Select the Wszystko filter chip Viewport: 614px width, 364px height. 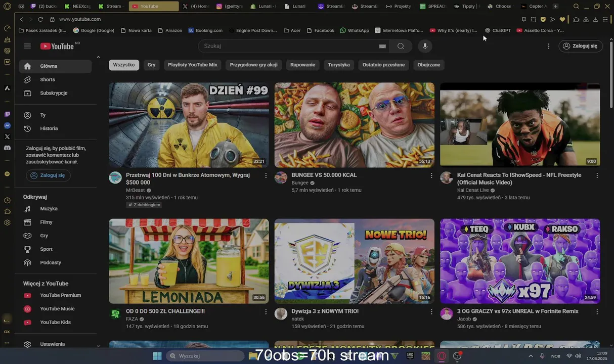pyautogui.click(x=124, y=65)
